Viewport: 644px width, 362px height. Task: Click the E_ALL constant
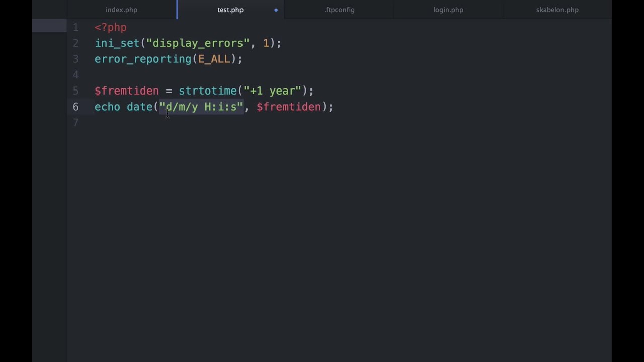click(214, 59)
